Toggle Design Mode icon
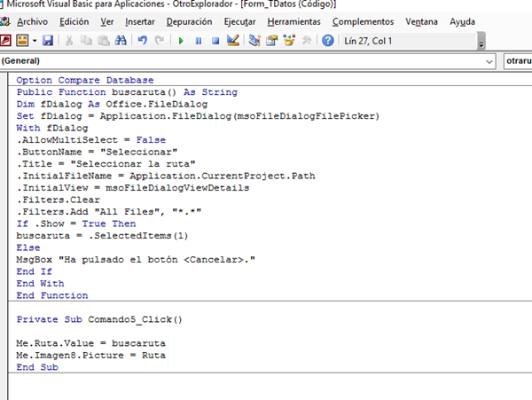The height and width of the screenshot is (400, 532). pos(232,41)
